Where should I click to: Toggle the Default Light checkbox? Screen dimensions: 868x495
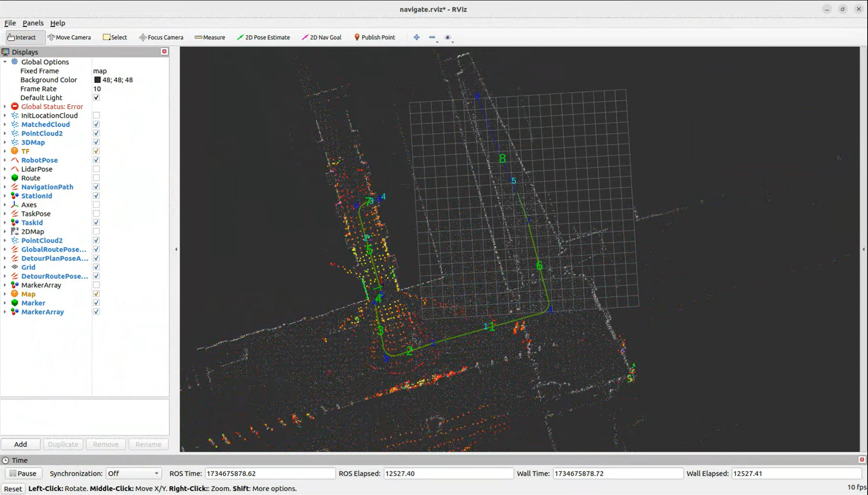(x=96, y=97)
